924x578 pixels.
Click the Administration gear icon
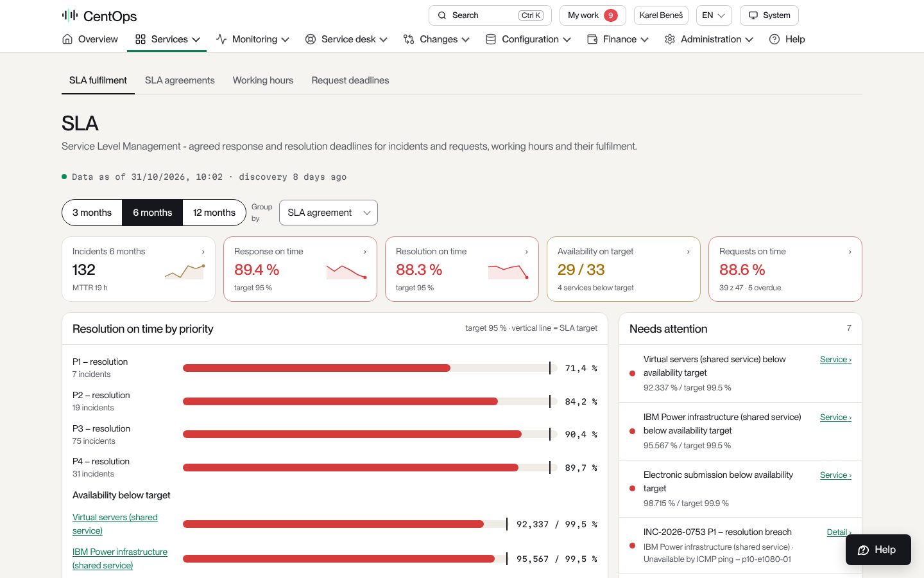click(x=670, y=39)
